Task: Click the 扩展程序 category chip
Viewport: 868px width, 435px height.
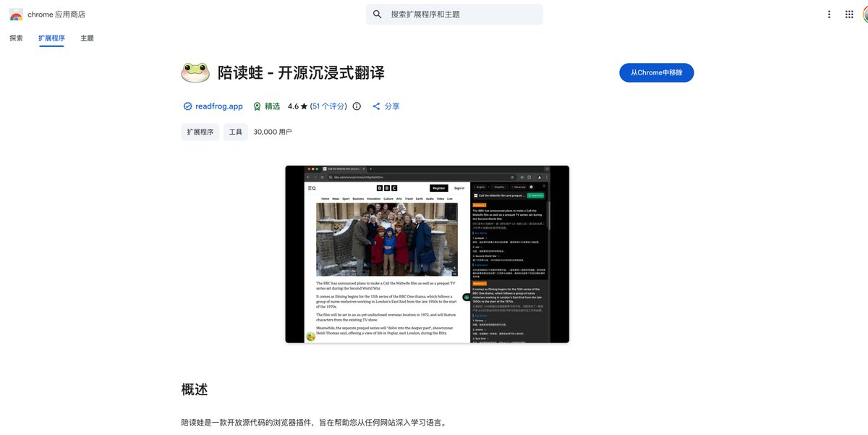Action: [x=200, y=132]
